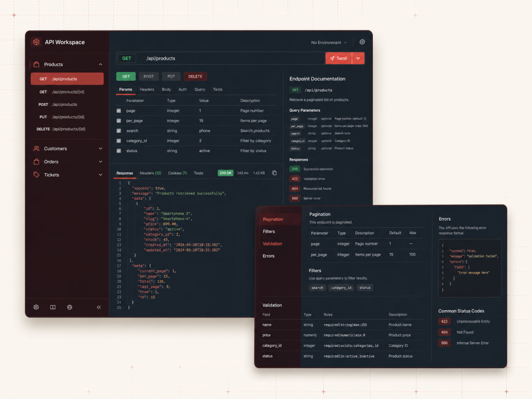Screen dimensions: 532x399
Task: Click the 'phone' value cell in search row
Action: pos(205,131)
